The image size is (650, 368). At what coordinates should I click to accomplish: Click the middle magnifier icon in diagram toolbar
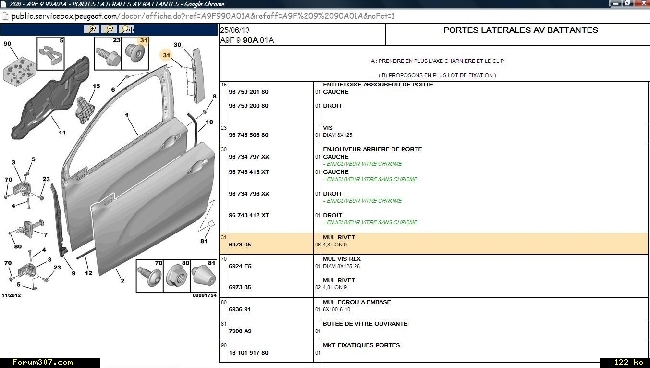pos(109,29)
